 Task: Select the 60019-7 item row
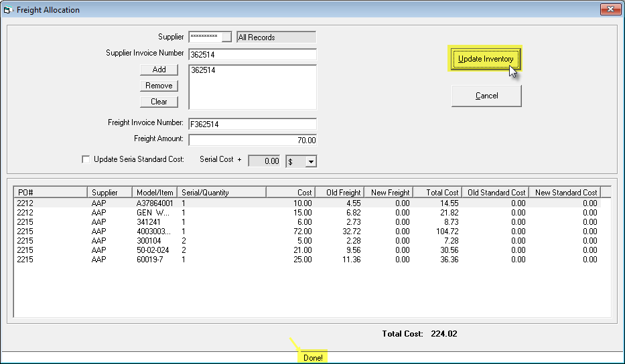click(307, 259)
